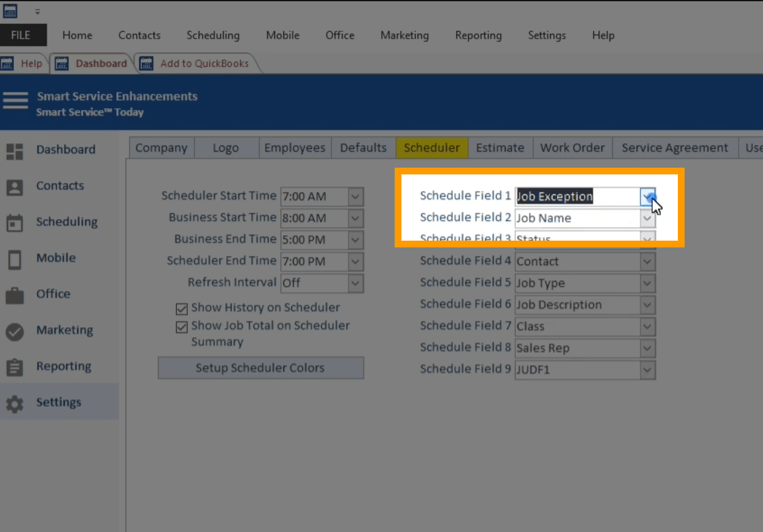Expand the Schedule Field 7 dropdown arrow
Viewport: 763px width, 532px height.
647,327
